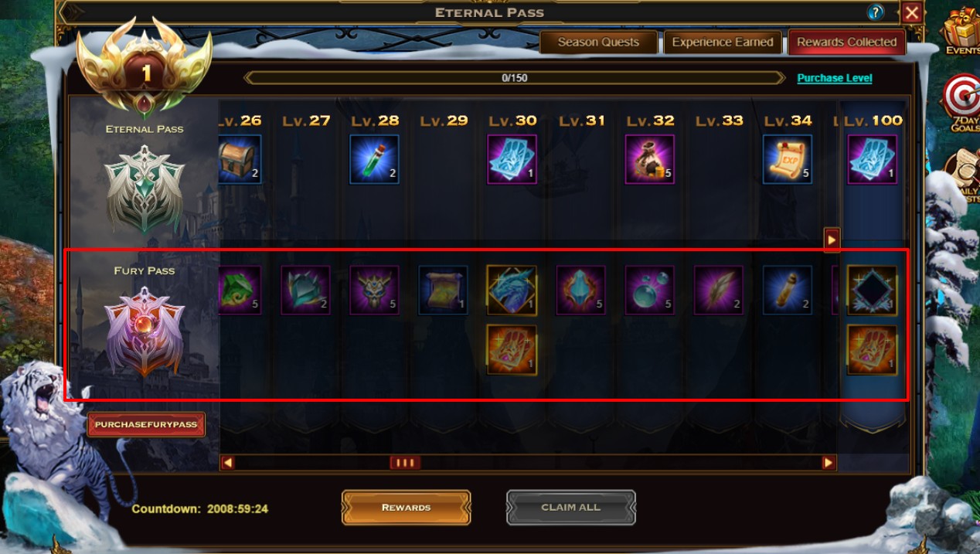Click the Purchase Fury Pass button
The height and width of the screenshot is (554, 980).
(146, 424)
